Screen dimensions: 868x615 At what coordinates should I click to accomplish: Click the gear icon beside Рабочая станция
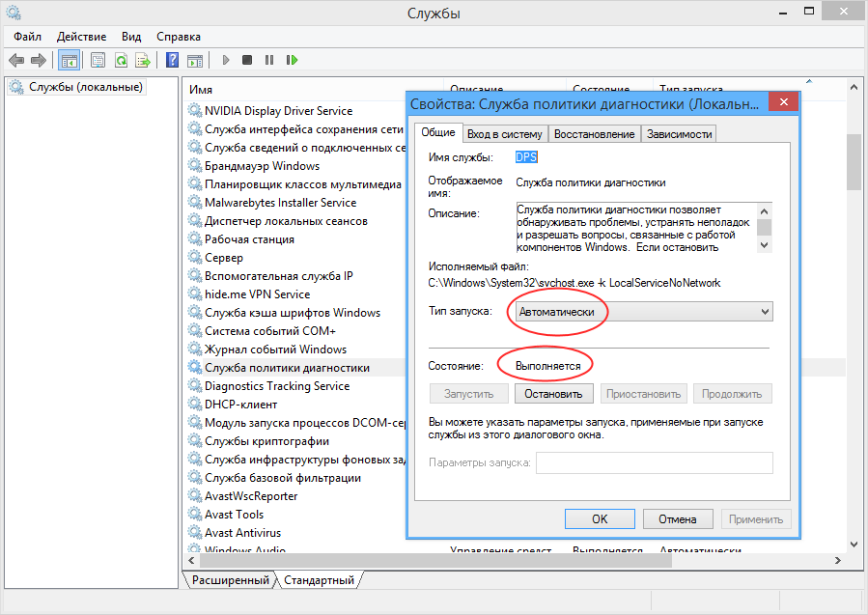195,238
